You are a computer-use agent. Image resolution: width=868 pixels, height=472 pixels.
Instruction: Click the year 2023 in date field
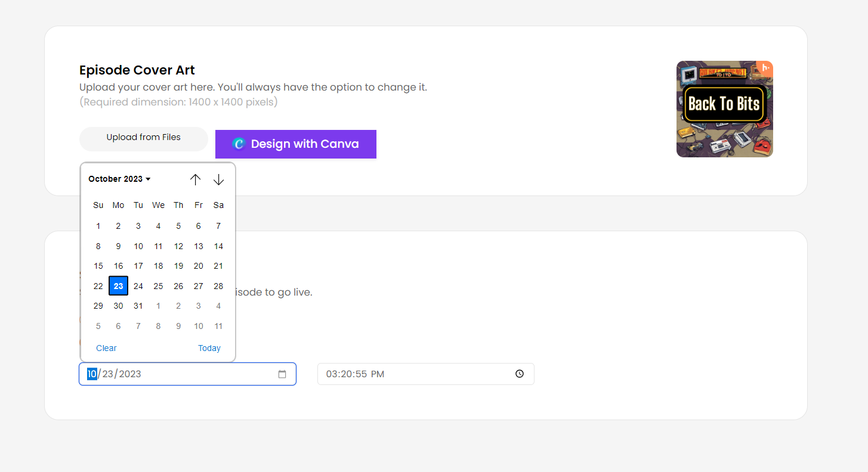[x=130, y=374]
